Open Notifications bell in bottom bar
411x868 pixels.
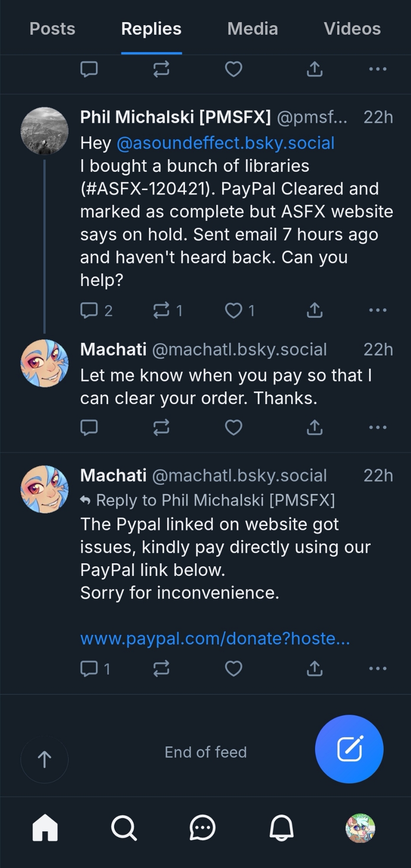click(282, 828)
